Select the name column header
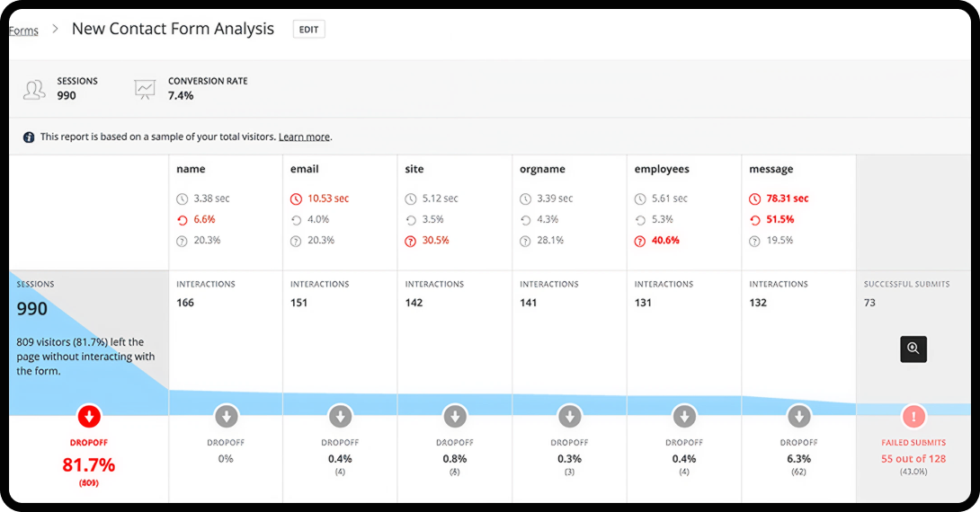This screenshot has height=512, width=980. [192, 169]
